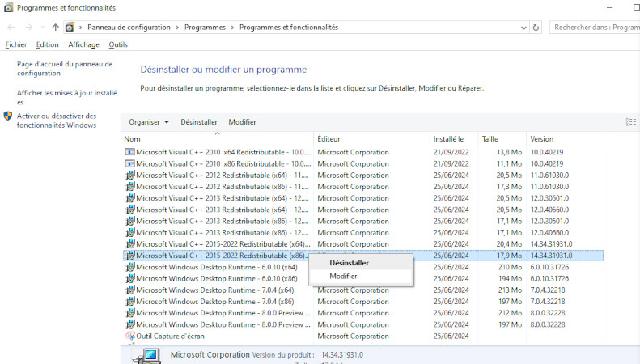Click the Back navigation arrow
The width and height of the screenshot is (640, 364).
pos(11,28)
